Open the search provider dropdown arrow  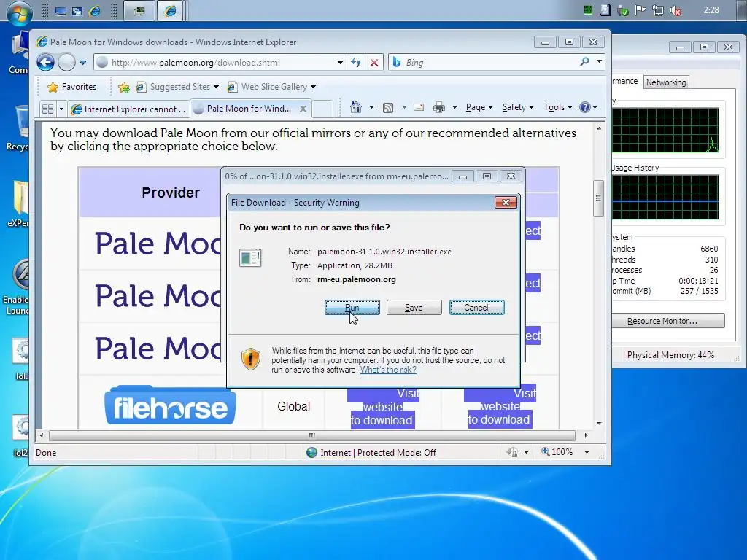pos(599,62)
